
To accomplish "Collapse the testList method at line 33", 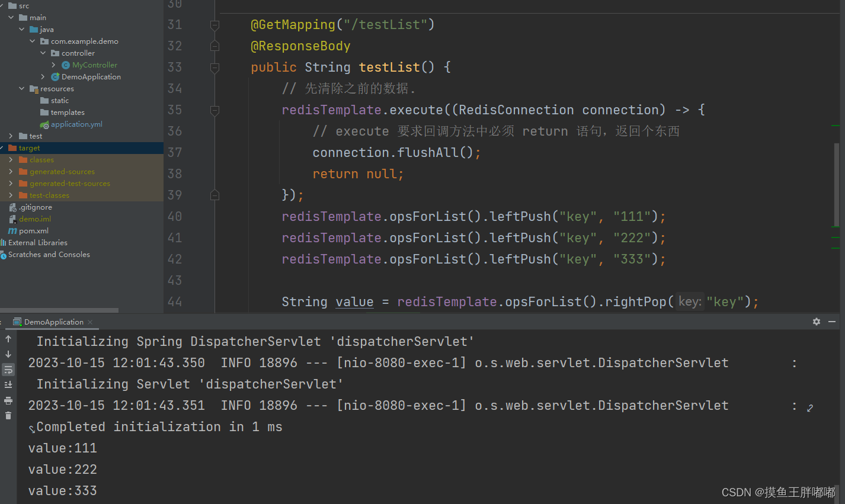I will [x=215, y=68].
